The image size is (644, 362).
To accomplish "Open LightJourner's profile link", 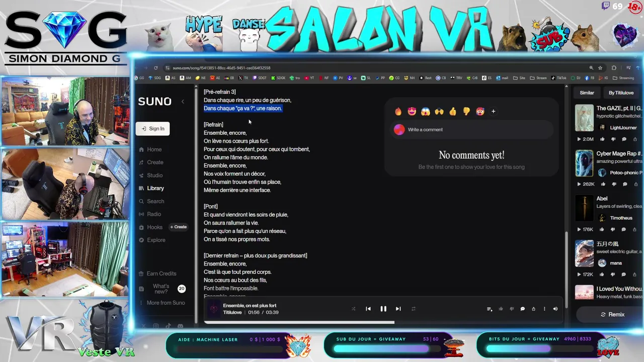I will [623, 128].
